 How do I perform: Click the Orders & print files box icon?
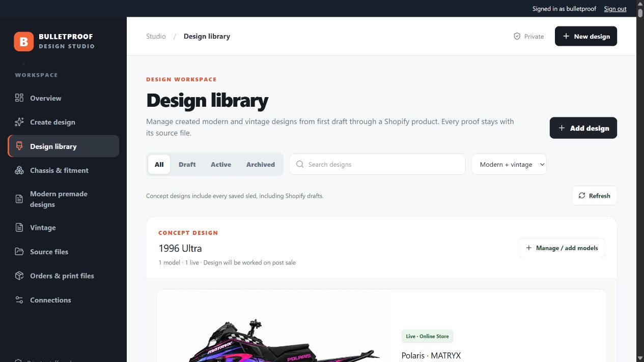[x=19, y=276]
